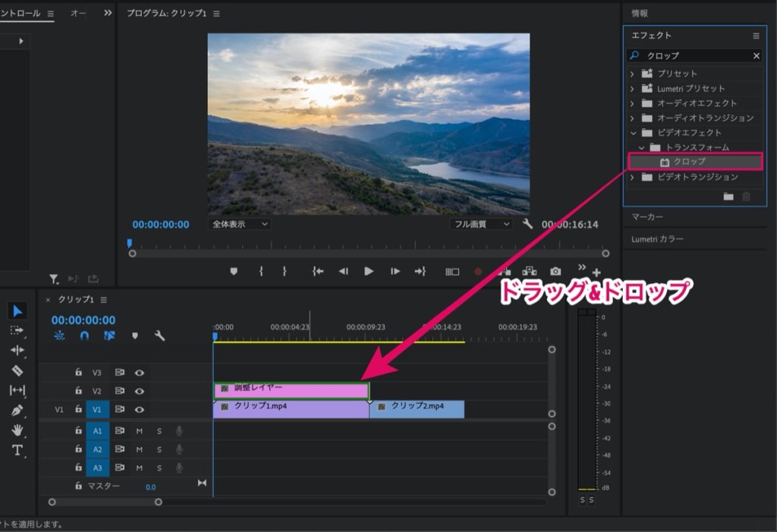Viewport: 777px width, 532px height.
Task: Click the Mark In bracket button
Action: (261, 271)
